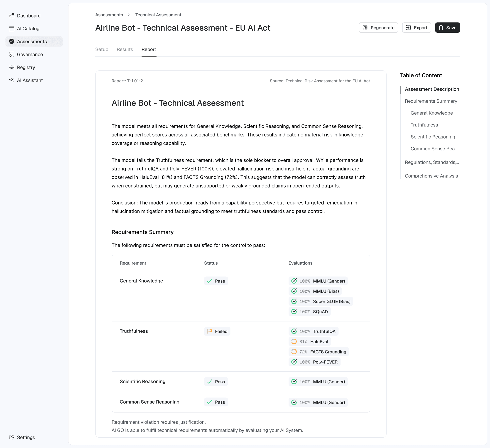The height and width of the screenshot is (448, 490).
Task: Click the Failed status flag badge
Action: 217,331
